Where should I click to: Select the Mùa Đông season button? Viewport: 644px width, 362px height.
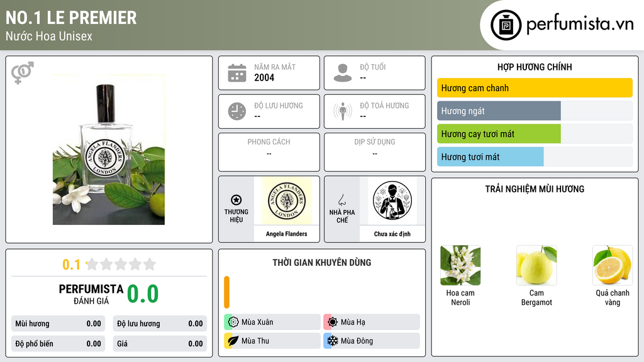(372, 341)
